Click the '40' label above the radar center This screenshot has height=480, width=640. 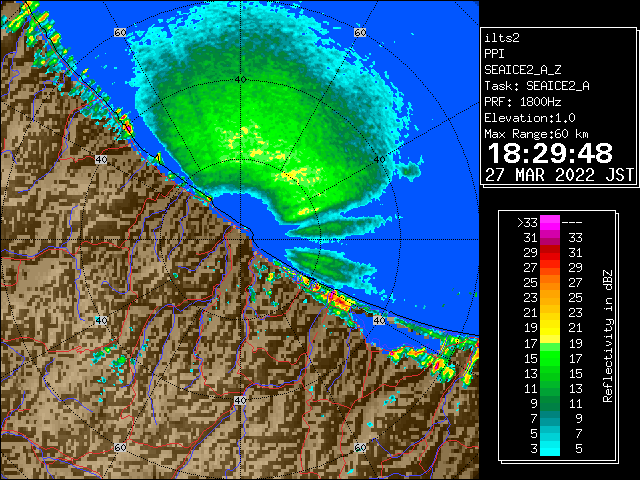240,80
